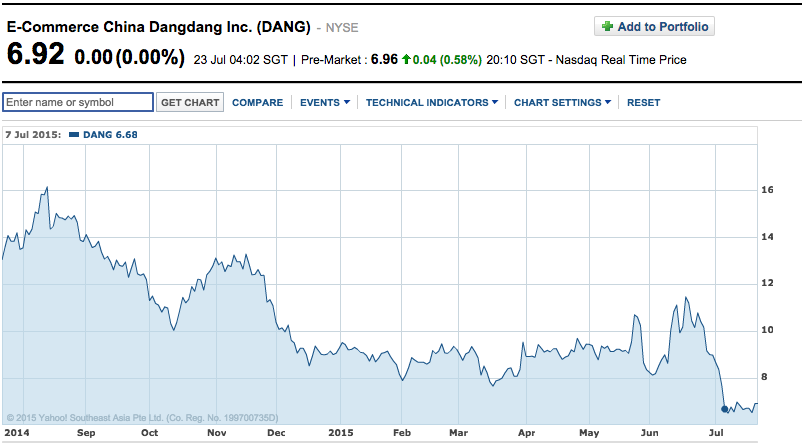The height and width of the screenshot is (443, 810).
Task: Open the CHART SETTINGS dropdown
Action: [562, 103]
